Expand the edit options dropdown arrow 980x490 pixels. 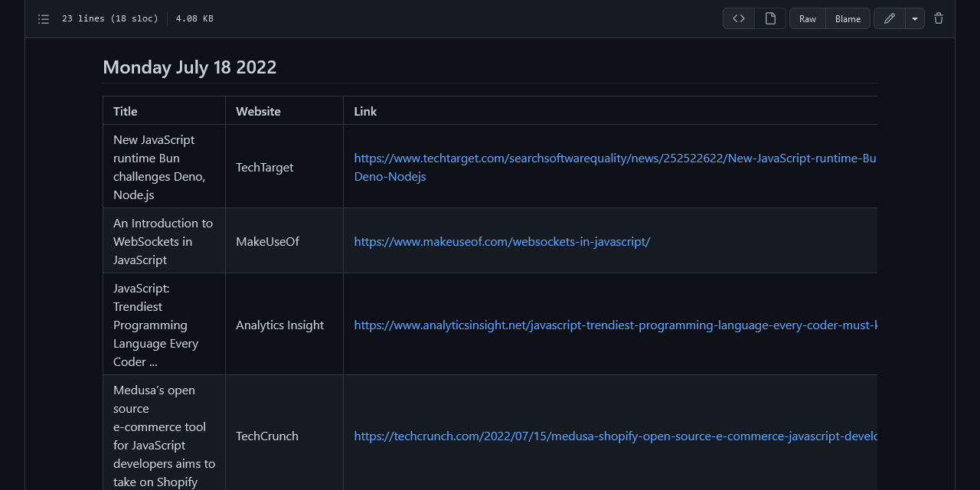[x=914, y=18]
